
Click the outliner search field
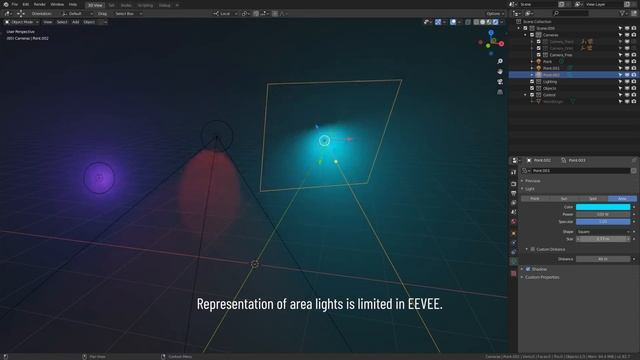click(x=571, y=13)
